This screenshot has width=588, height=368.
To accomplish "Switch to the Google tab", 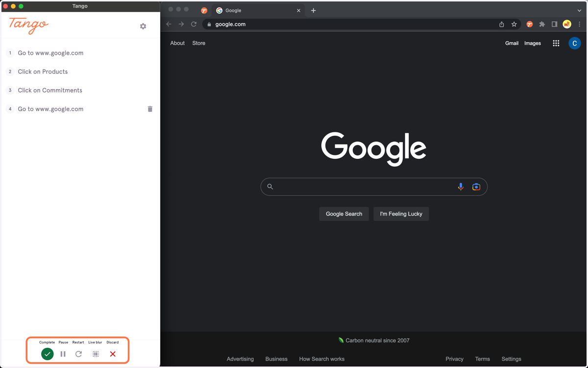I will [259, 10].
